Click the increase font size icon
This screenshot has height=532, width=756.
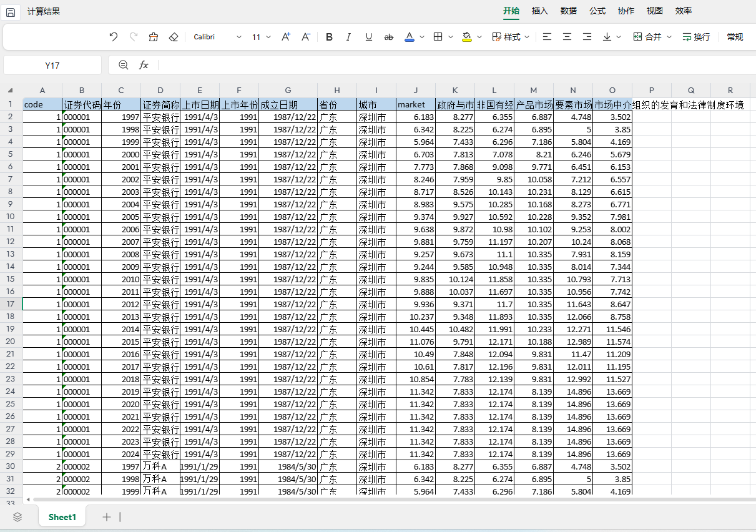tap(286, 37)
